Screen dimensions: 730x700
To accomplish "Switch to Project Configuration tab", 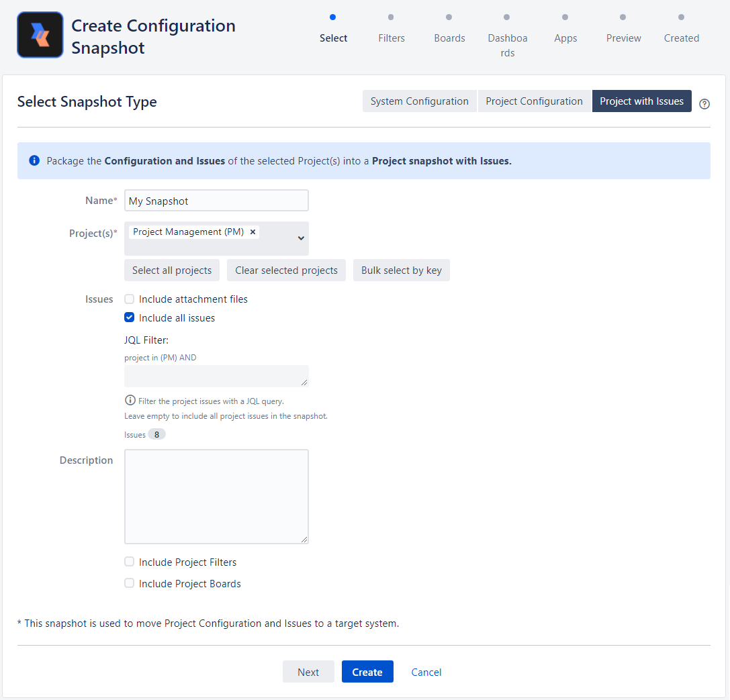I will point(534,101).
